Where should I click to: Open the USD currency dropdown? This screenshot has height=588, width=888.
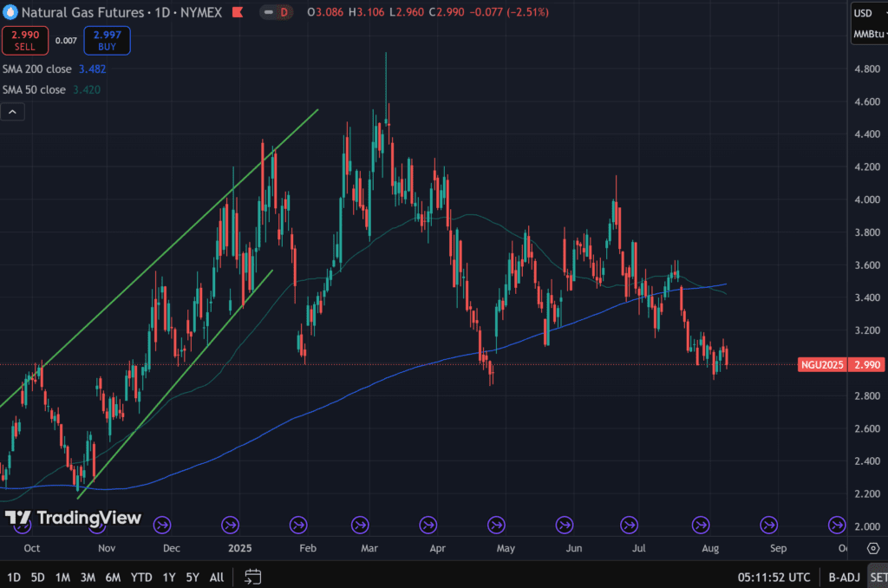click(868, 13)
